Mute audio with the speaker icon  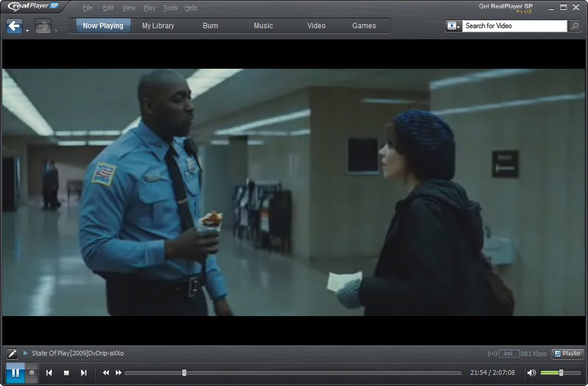pos(532,372)
